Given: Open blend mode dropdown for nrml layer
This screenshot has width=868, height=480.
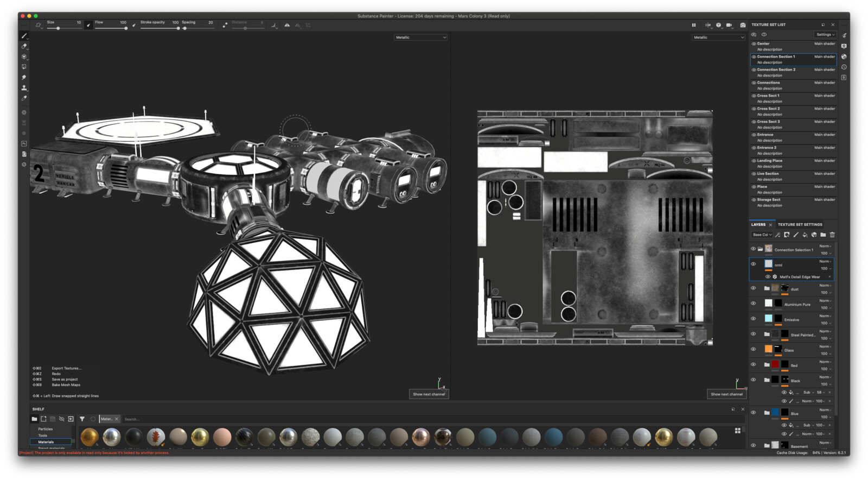Looking at the screenshot, I should tap(825, 262).
